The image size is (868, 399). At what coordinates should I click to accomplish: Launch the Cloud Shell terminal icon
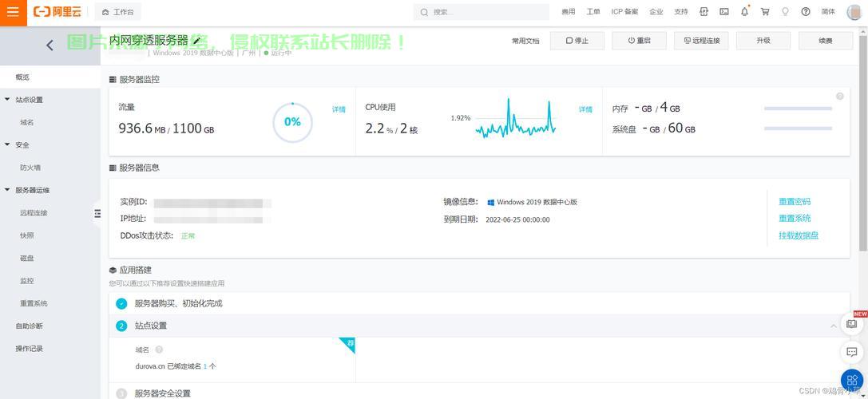pos(724,12)
